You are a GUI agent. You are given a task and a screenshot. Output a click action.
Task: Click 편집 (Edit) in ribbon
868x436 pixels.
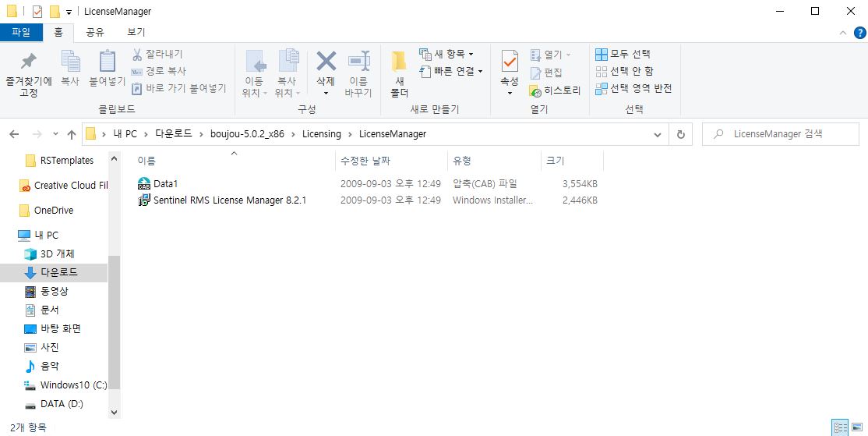pos(546,73)
